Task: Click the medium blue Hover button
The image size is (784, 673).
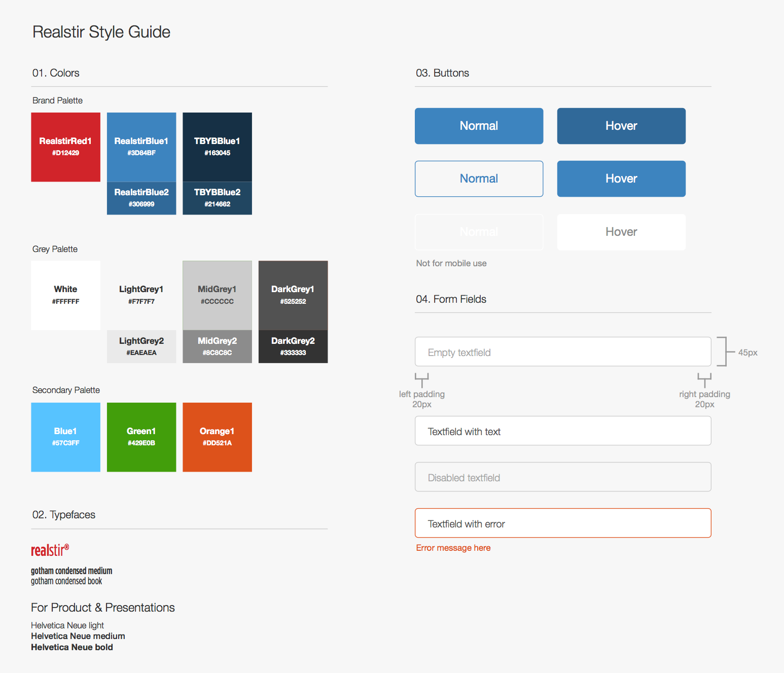Action: pyautogui.click(x=621, y=179)
